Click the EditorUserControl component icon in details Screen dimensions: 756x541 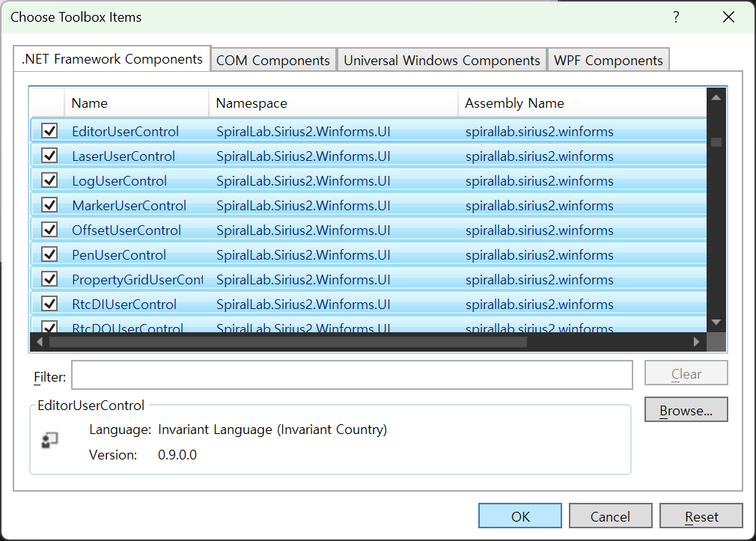pos(49,440)
